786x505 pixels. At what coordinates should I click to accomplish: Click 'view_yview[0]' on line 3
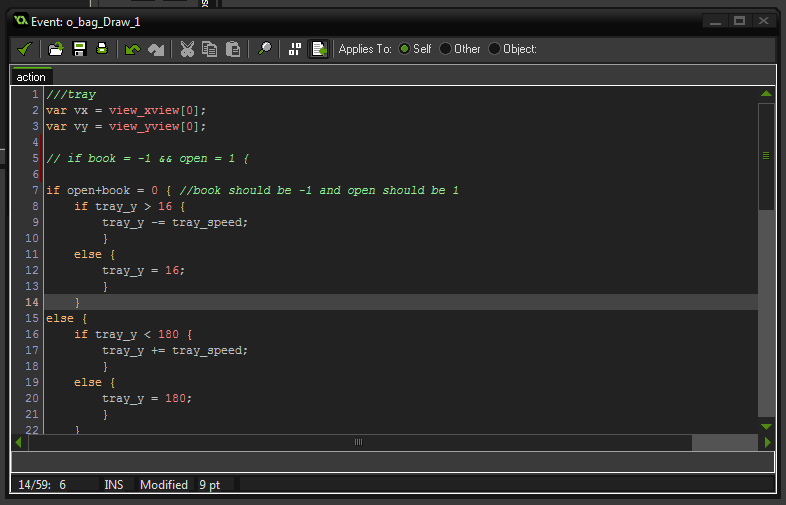point(156,126)
